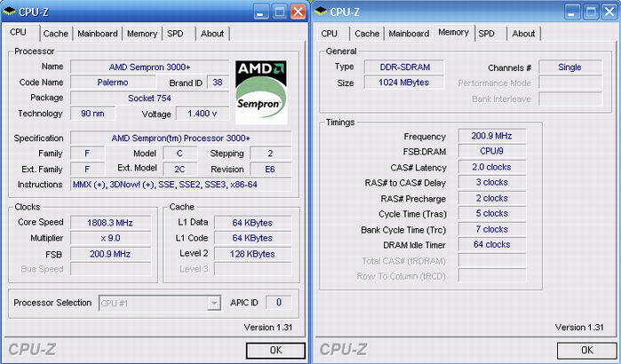The image size is (621, 364).
Task: Click the empty Total CAS# (tRDRAM) field
Action: (492, 260)
